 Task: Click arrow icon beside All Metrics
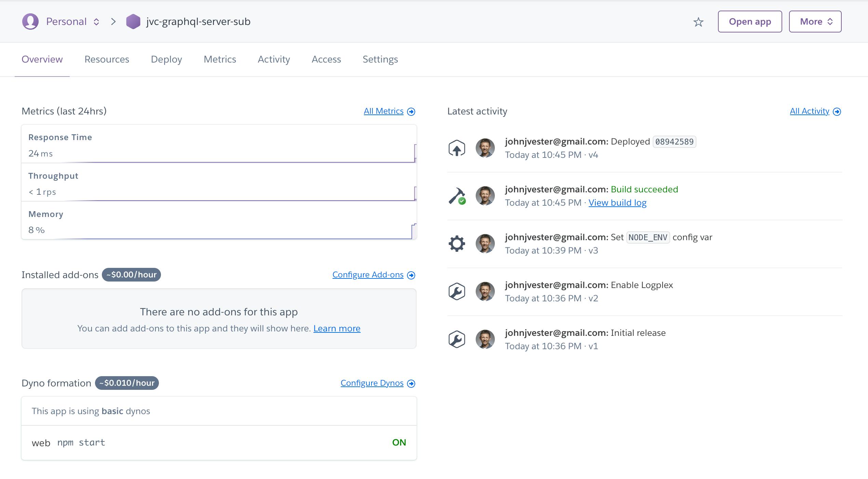pyautogui.click(x=411, y=112)
